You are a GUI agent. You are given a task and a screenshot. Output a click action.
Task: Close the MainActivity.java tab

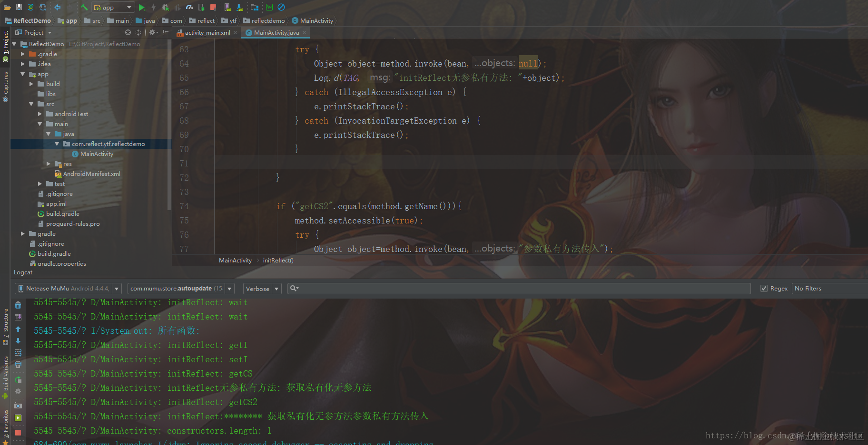304,33
